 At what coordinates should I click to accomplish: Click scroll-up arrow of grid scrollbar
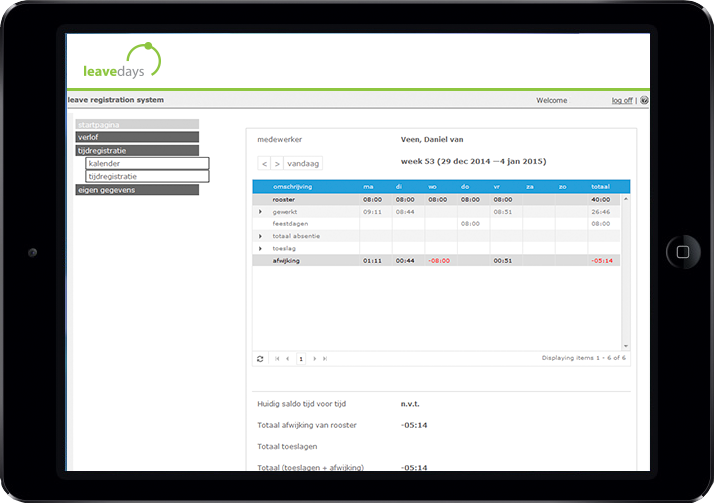pos(626,199)
